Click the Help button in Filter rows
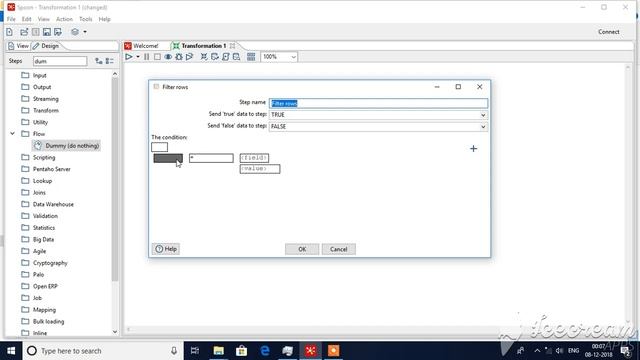The image size is (640, 360). click(166, 249)
